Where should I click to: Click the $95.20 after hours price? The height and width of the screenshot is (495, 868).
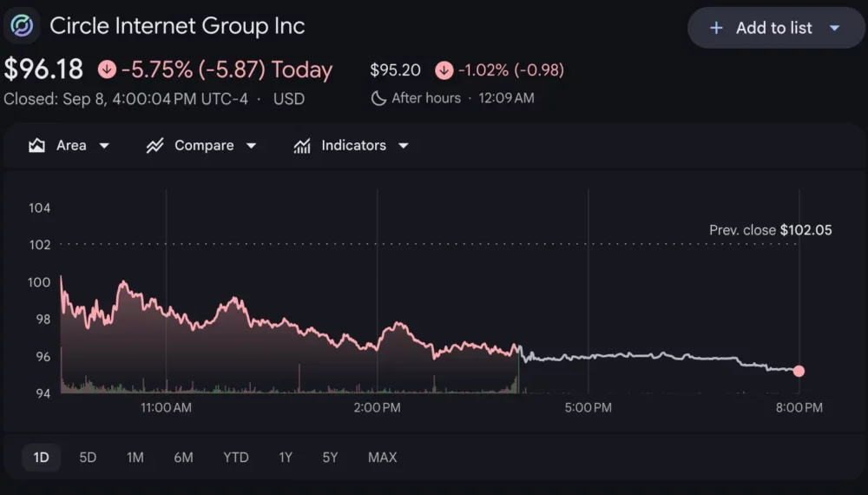395,70
